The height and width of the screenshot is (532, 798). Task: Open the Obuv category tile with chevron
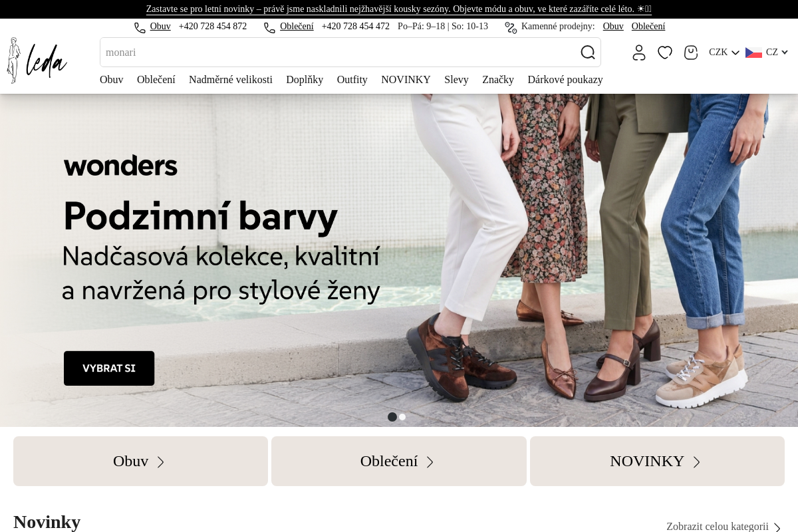pos(140,462)
